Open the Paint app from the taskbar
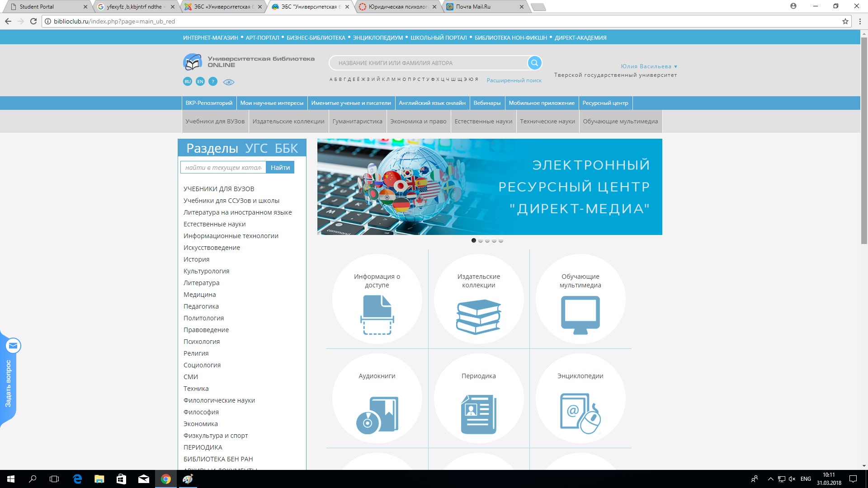Viewport: 868px width, 488px height. (x=188, y=479)
